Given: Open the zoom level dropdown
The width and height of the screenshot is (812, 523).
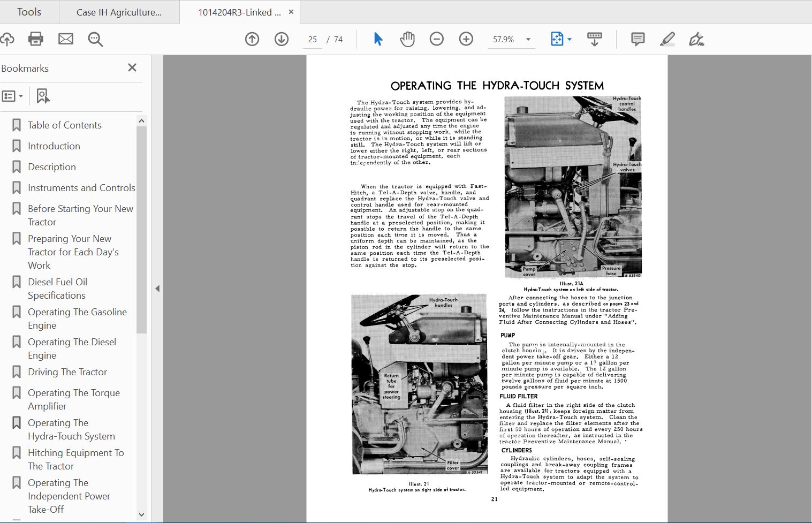Looking at the screenshot, I should pyautogui.click(x=528, y=40).
